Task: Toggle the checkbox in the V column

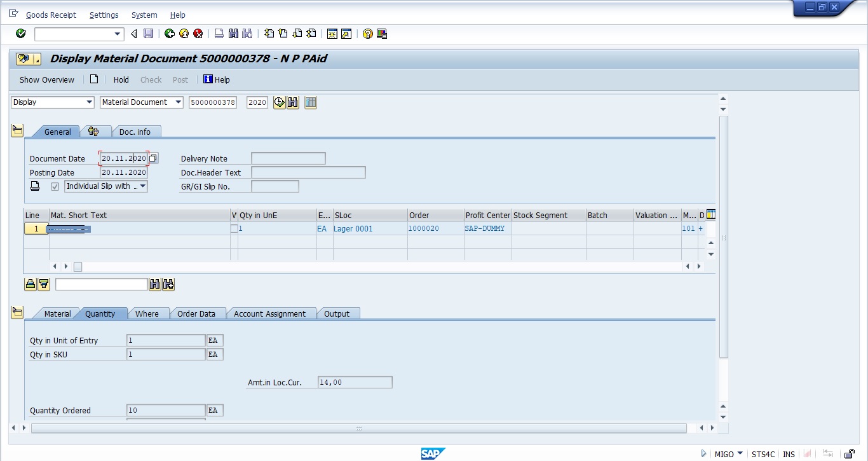Action: pyautogui.click(x=234, y=228)
